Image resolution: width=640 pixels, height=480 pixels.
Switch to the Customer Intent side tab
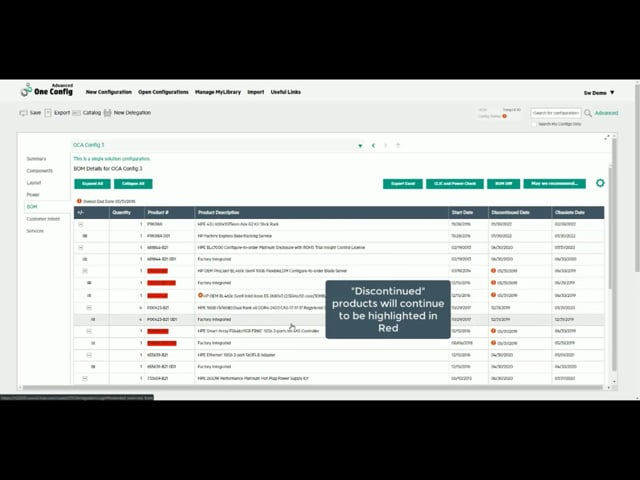(43, 219)
